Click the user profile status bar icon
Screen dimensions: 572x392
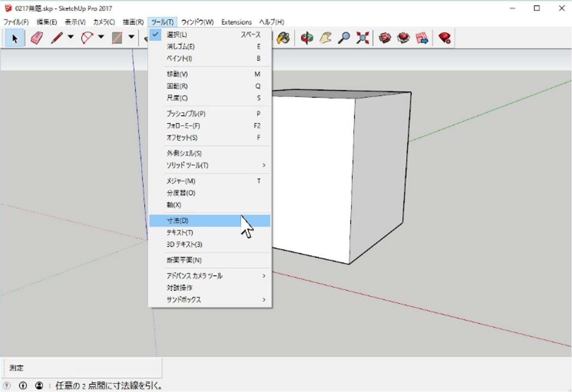(39, 386)
